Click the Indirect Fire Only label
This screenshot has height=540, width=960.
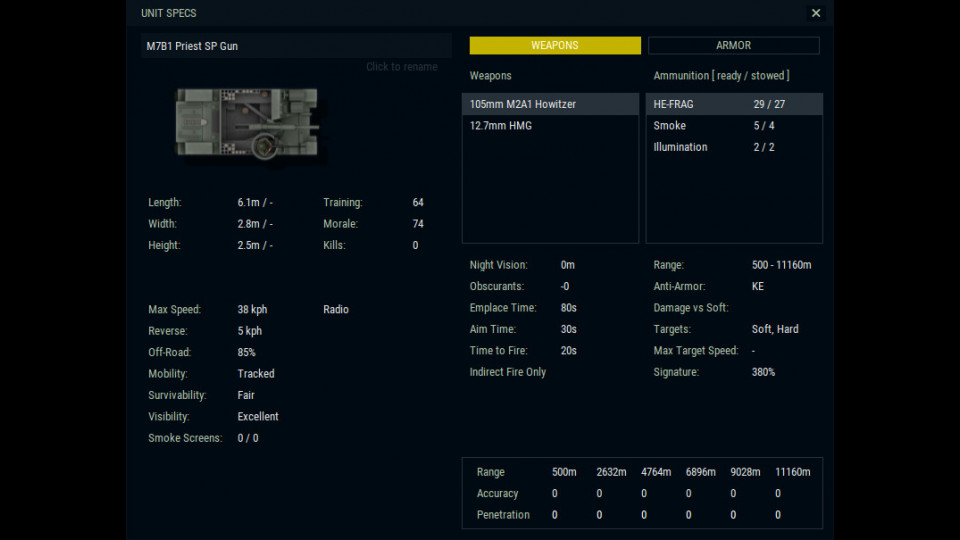[x=508, y=372]
